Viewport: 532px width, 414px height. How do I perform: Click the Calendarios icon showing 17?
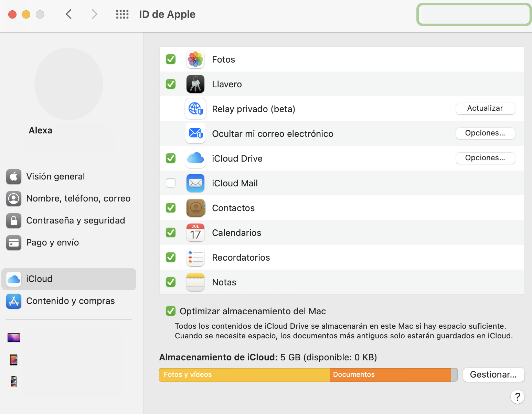pos(195,233)
